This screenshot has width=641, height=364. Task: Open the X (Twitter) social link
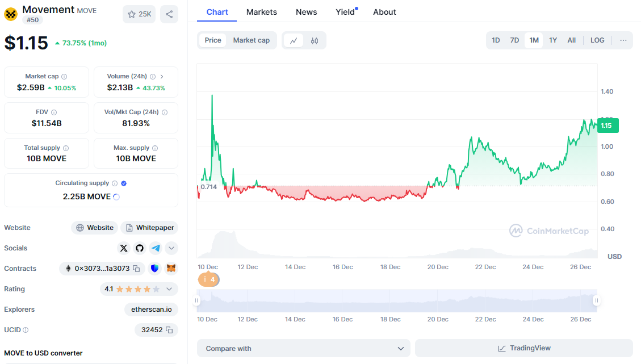(123, 248)
